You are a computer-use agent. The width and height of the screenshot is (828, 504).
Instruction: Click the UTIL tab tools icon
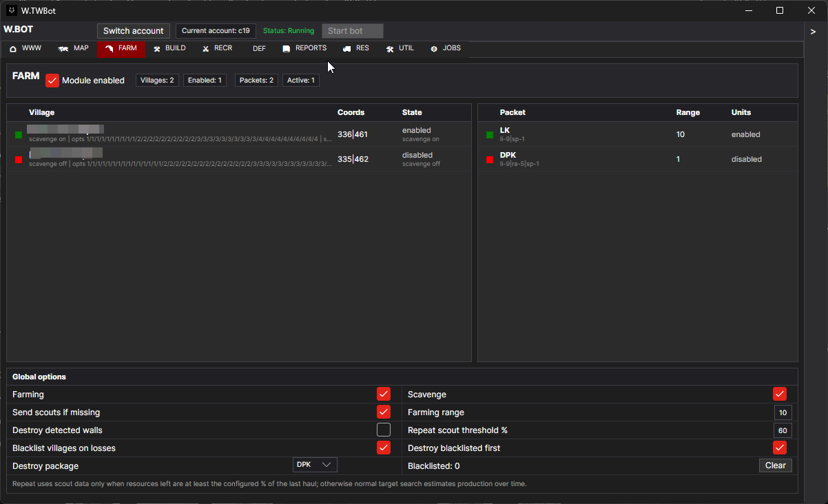coord(390,49)
